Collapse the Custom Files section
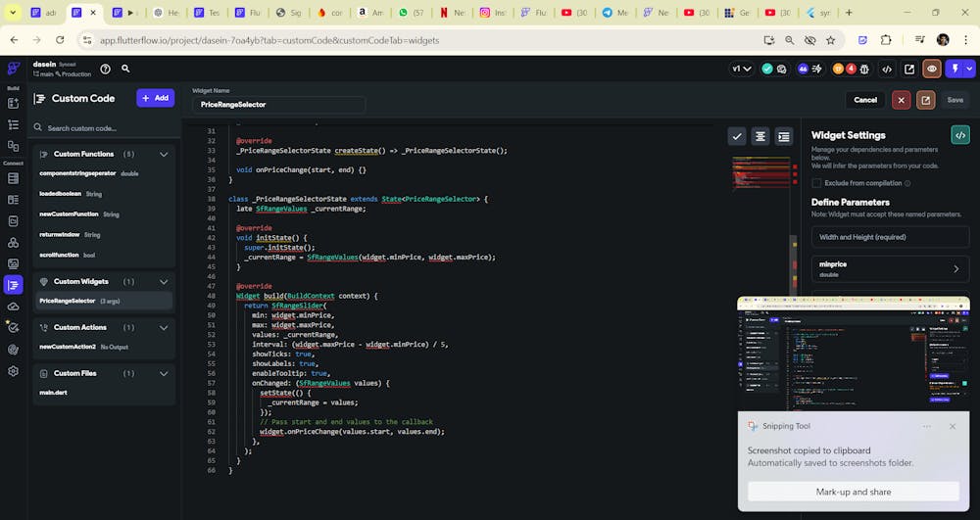The width and height of the screenshot is (980, 520). (164, 373)
